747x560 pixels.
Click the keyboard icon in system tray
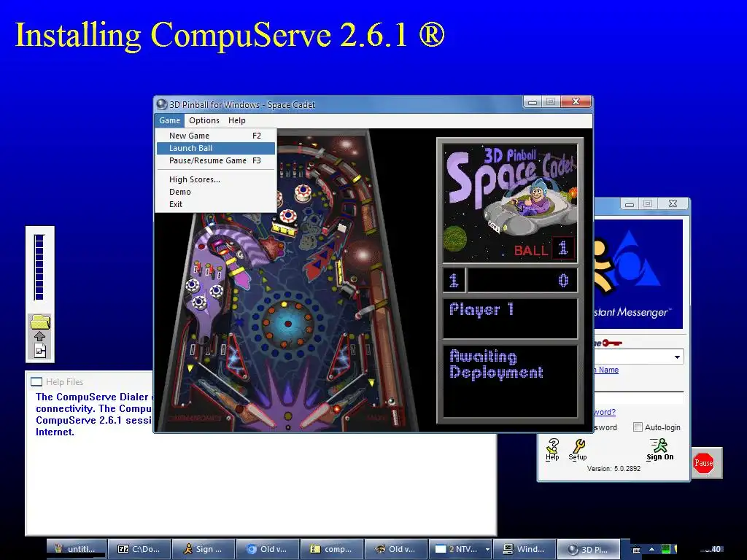(x=636, y=550)
